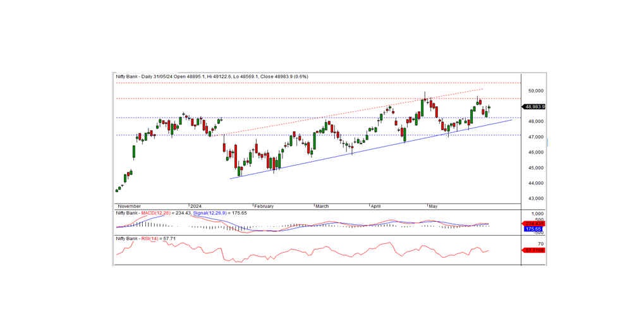The width and height of the screenshot is (644, 333).
Task: Jump to the April time axis label
Action: (x=377, y=206)
